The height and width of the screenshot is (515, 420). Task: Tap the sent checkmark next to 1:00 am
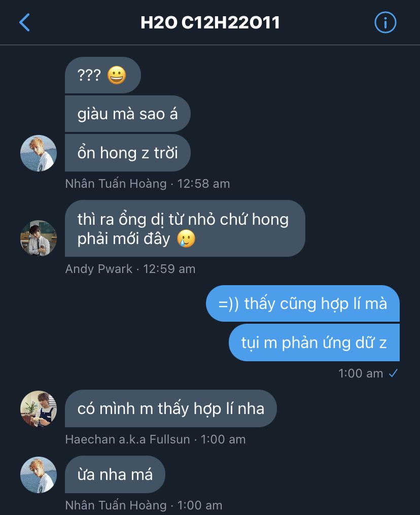tap(393, 373)
